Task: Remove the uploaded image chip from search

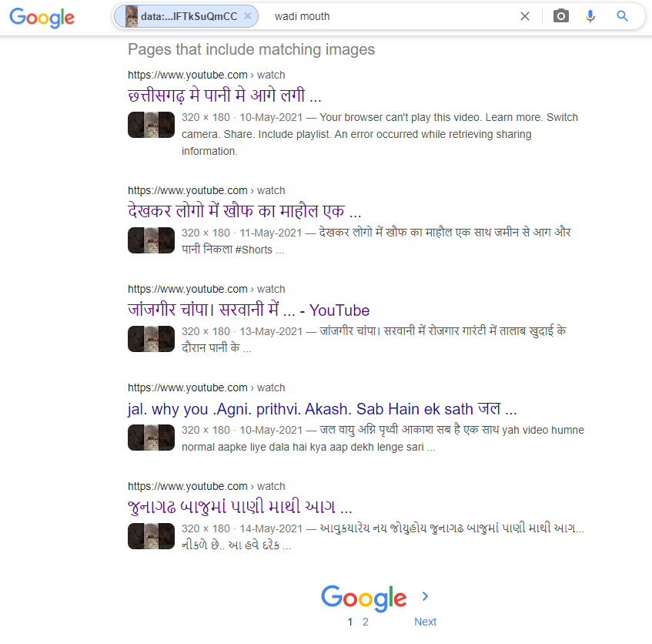Action: (x=248, y=16)
